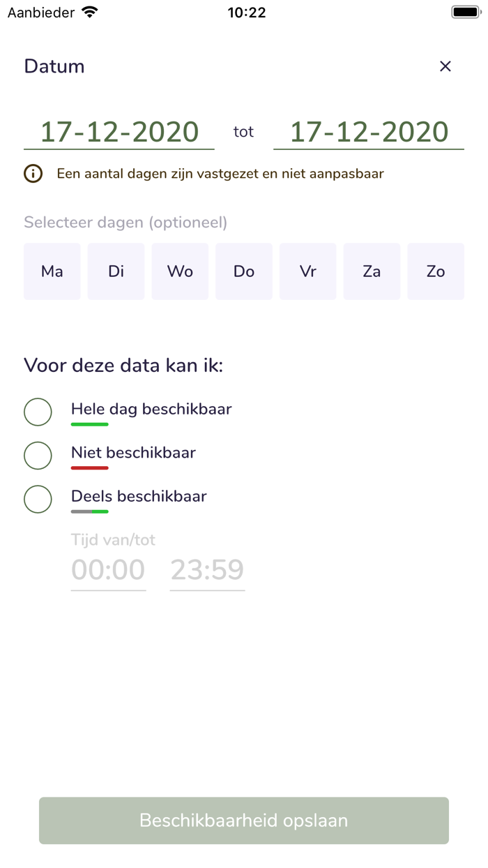Select the Do day button
The image size is (488, 868).
[x=243, y=271]
